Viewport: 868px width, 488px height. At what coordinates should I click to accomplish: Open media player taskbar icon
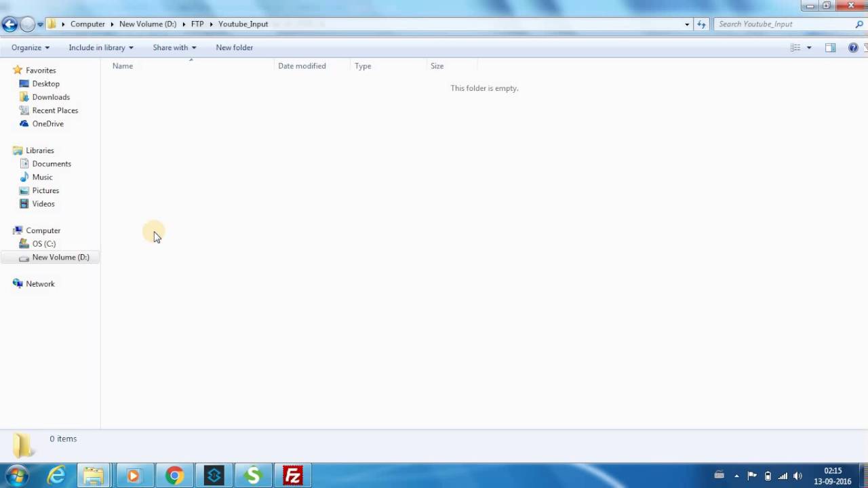134,476
